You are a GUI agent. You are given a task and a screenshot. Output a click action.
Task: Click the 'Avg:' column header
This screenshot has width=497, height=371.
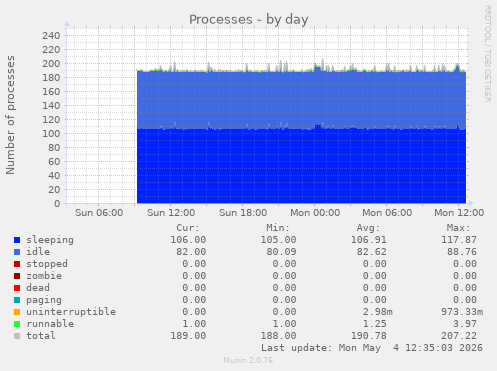pos(368,228)
